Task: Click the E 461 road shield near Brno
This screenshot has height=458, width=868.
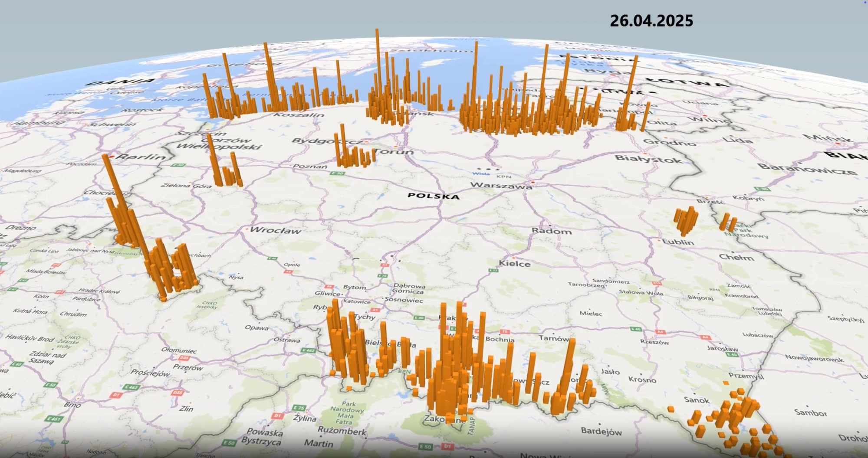Action: click(54, 419)
